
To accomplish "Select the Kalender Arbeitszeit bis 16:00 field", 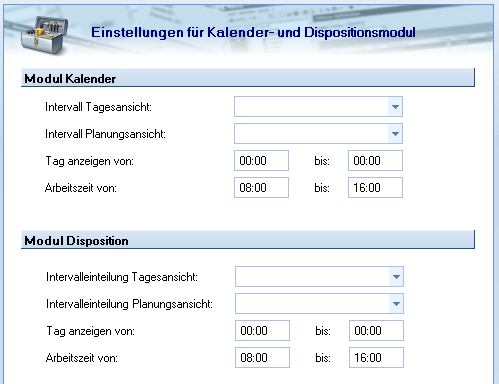I will [x=375, y=188].
